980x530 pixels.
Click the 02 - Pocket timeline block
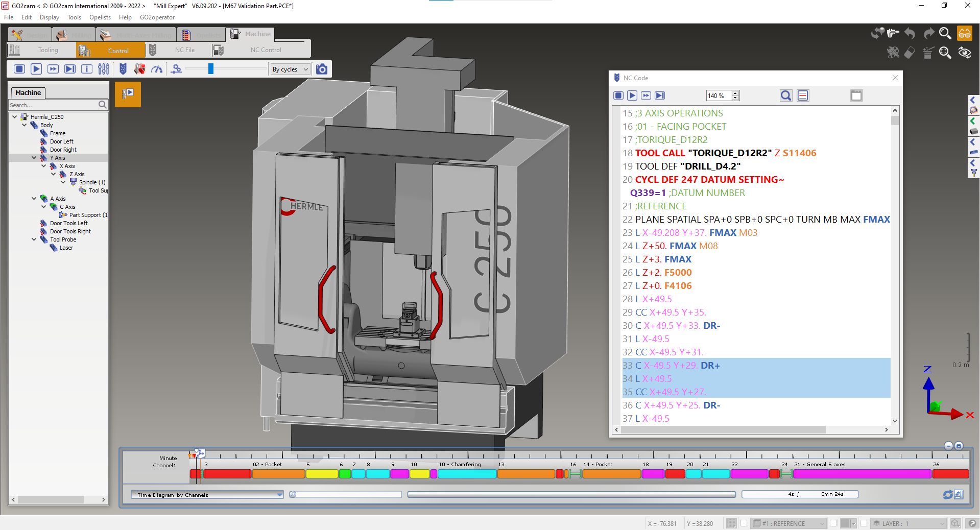(278, 474)
